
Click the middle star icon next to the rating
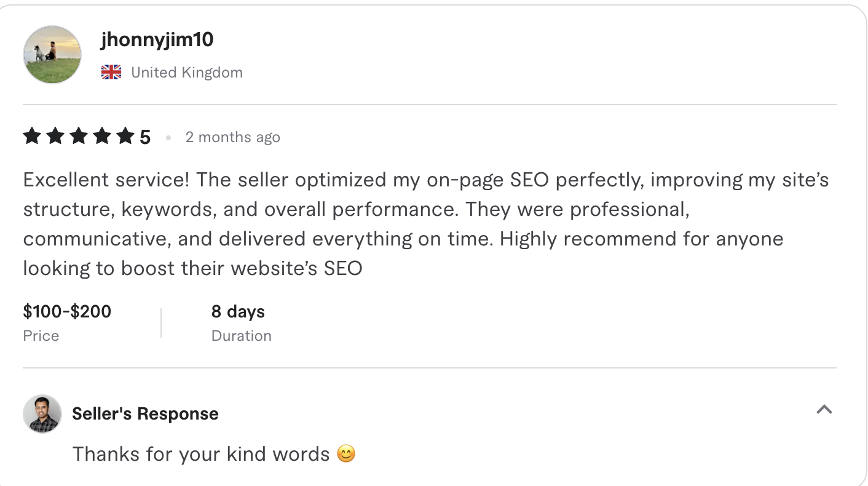tap(79, 136)
